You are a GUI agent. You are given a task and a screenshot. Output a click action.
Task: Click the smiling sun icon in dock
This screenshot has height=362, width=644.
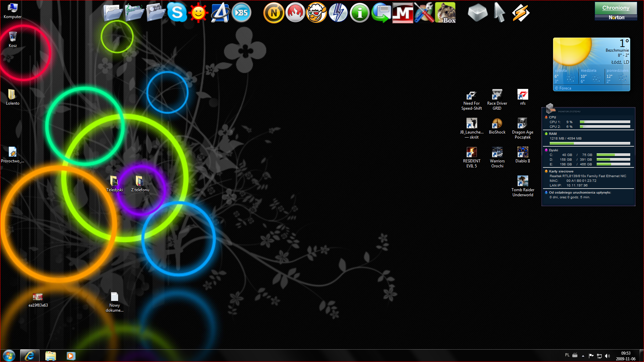[198, 13]
